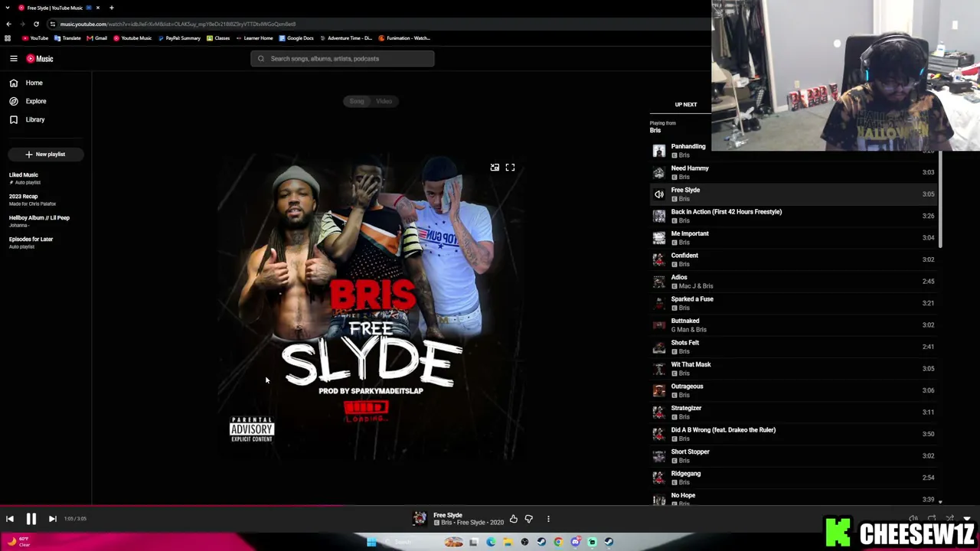Click the Outrageous album thumbnail
Image resolution: width=980 pixels, height=551 pixels.
click(659, 390)
